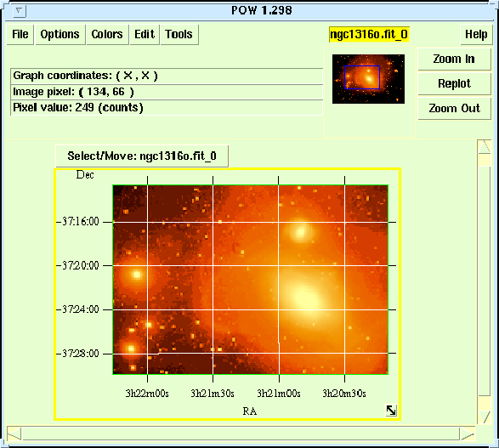Viewport: 499px width, 448px height.
Task: Click the horizontal scrollbar left arrow
Action: tap(14, 434)
